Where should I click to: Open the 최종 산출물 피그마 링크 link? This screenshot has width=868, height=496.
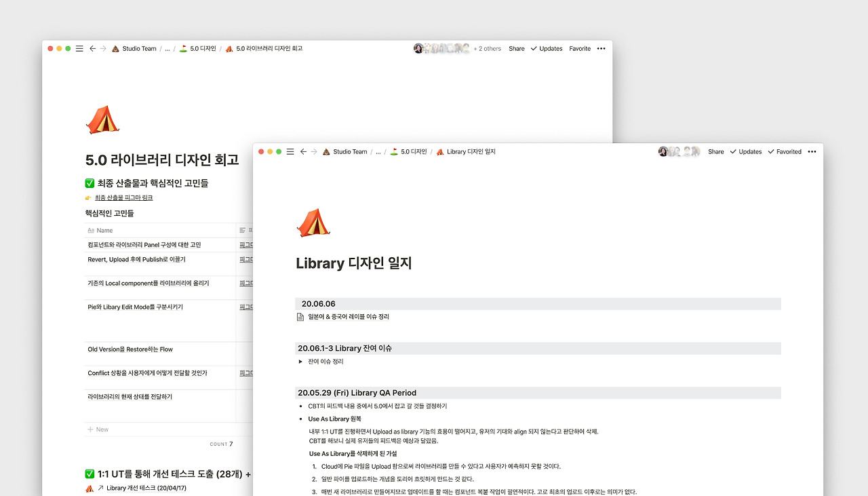(123, 197)
